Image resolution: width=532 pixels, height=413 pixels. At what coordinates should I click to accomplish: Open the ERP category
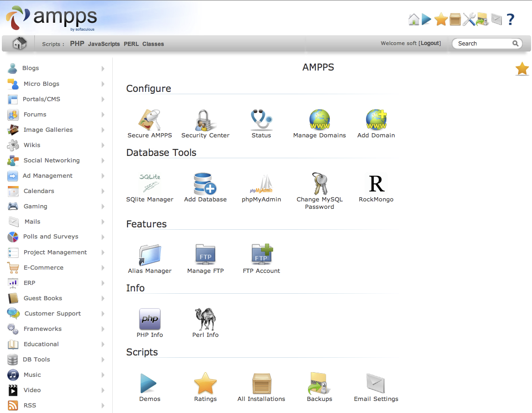[29, 283]
